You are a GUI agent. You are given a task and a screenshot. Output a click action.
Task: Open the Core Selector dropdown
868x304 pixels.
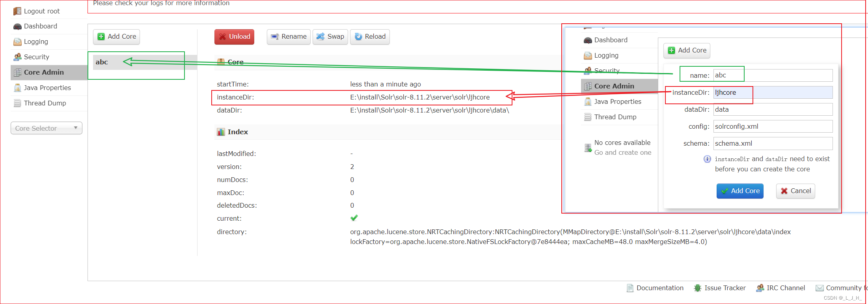47,128
